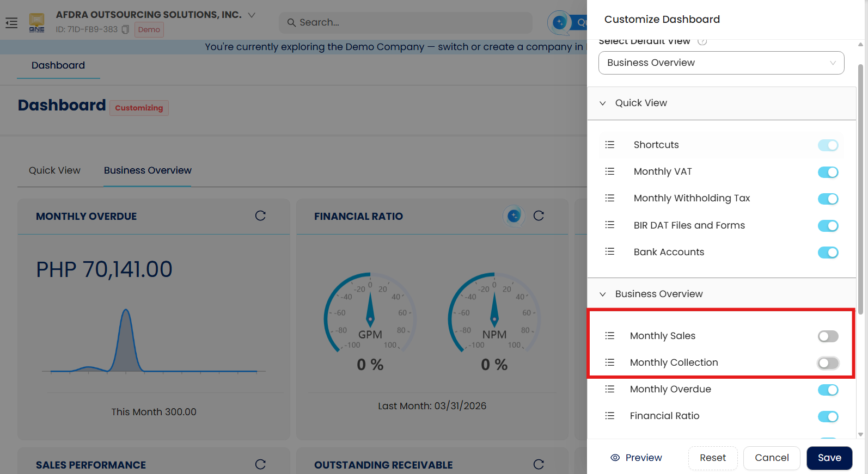Image resolution: width=868 pixels, height=474 pixels.
Task: Preview the customized dashboard
Action: (x=637, y=458)
